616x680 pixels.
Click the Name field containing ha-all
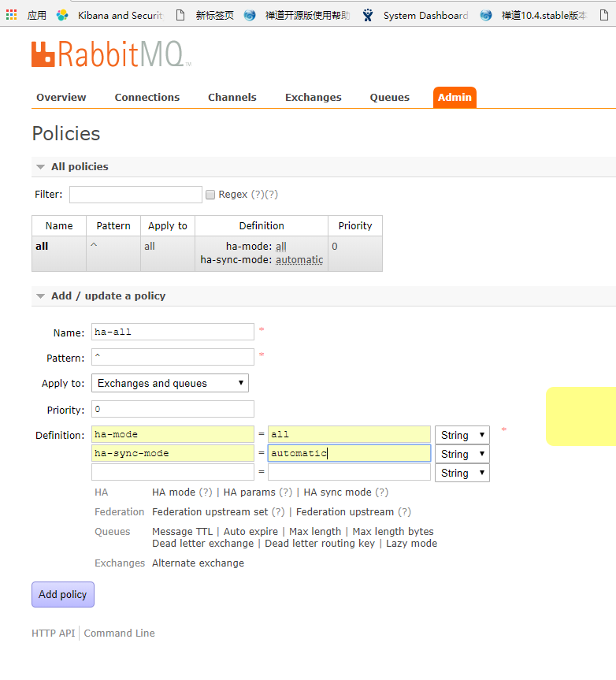173,332
